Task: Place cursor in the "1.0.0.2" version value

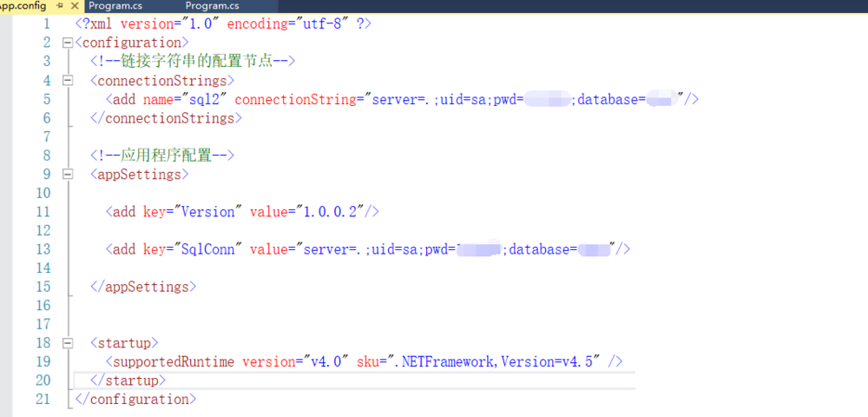Action: click(331, 212)
